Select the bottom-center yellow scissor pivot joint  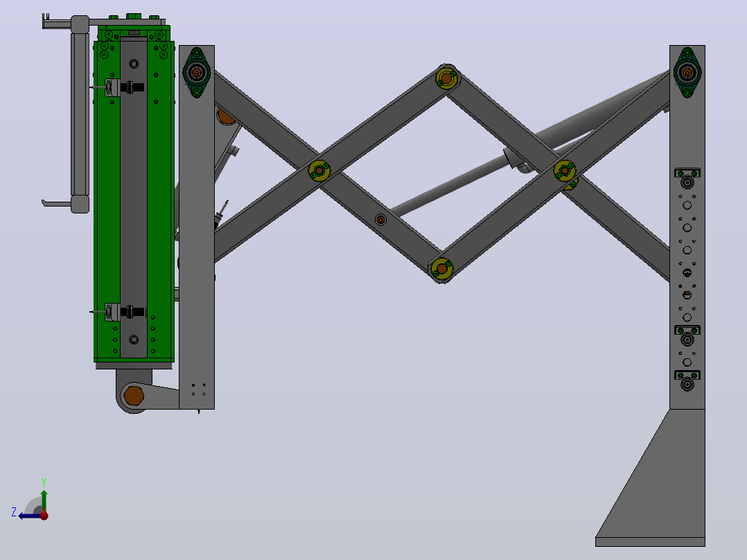coord(441,269)
